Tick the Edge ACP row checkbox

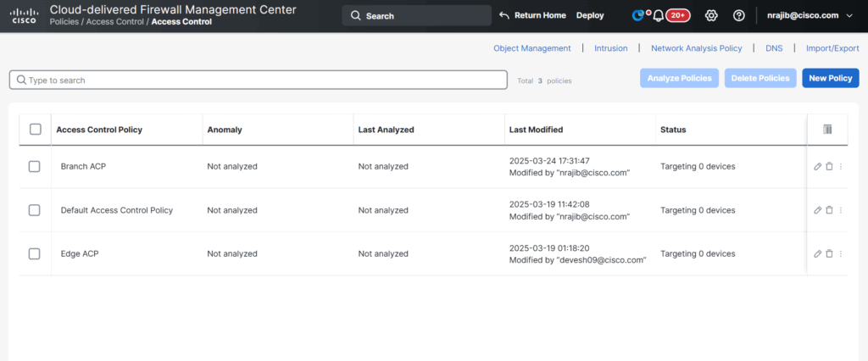point(35,253)
